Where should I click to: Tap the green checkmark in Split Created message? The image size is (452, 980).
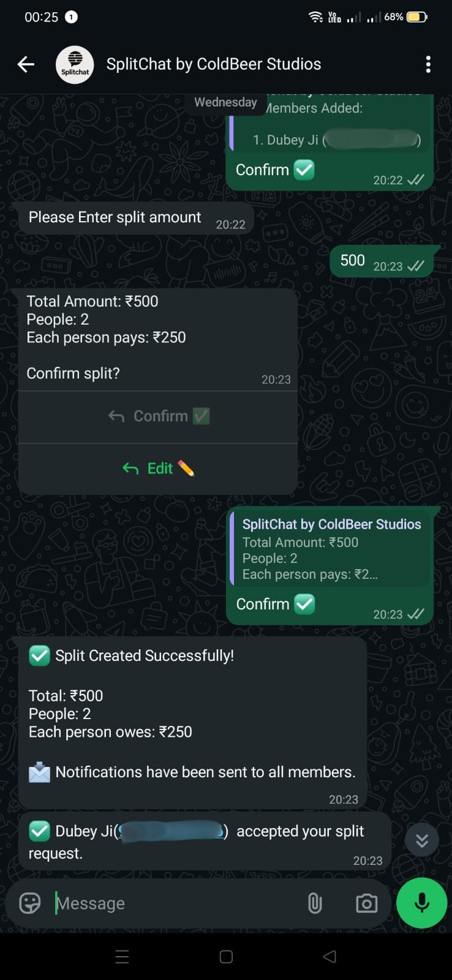coord(39,655)
